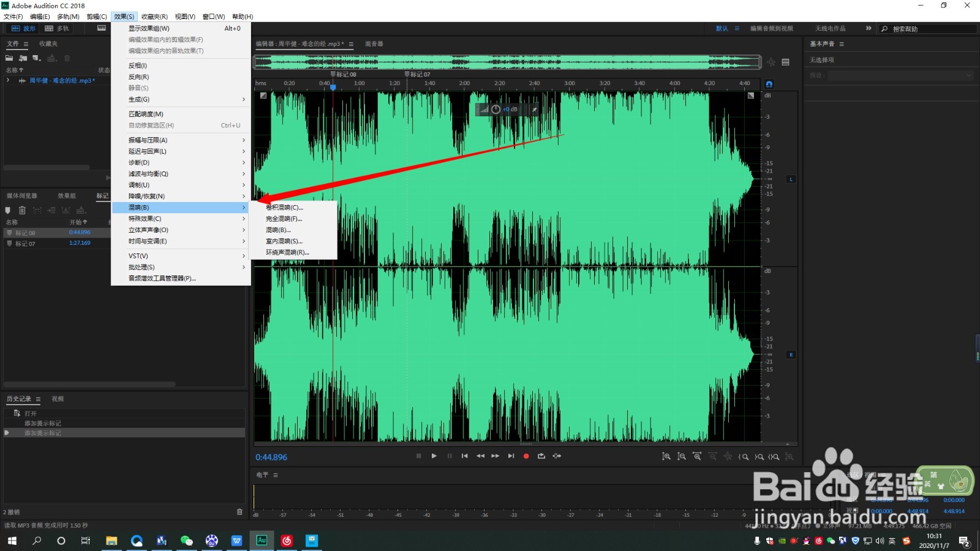Click import file icon in Files panel
Screen dimensions: 980x551
point(23,58)
